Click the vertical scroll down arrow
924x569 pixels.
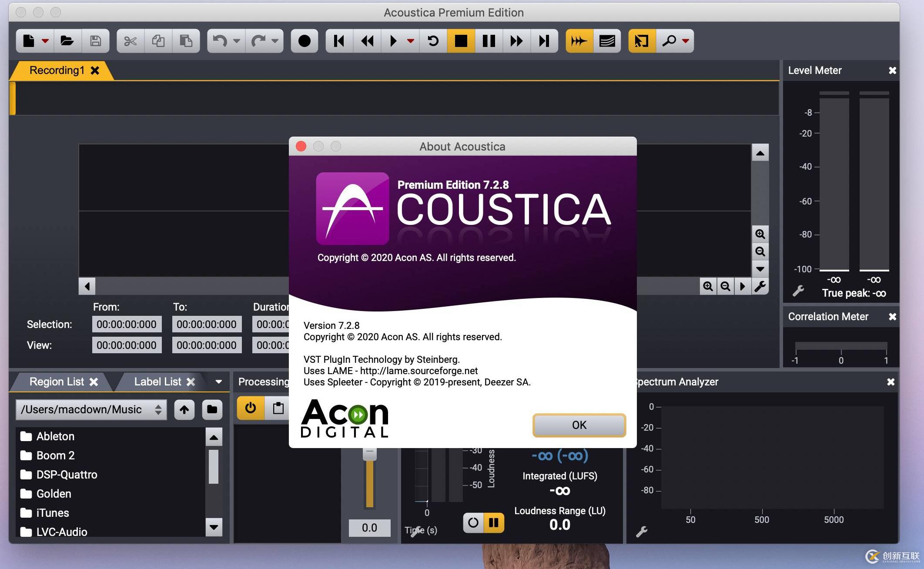pyautogui.click(x=760, y=269)
